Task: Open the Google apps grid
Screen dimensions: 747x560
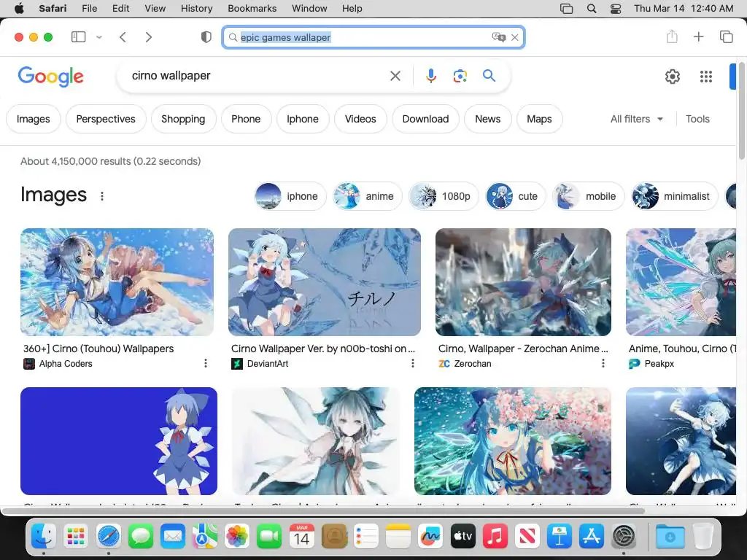Action: [x=705, y=76]
